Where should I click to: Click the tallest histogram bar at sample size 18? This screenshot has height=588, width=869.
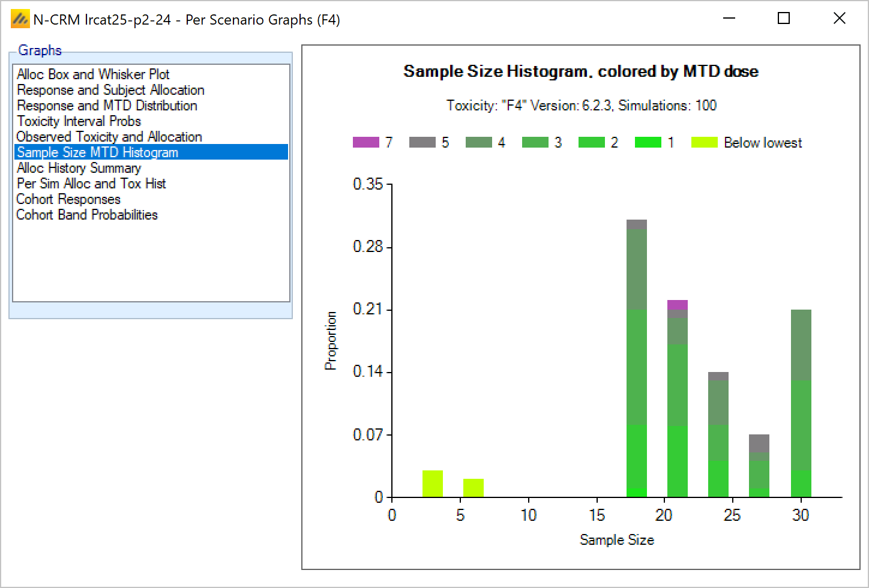(637, 360)
